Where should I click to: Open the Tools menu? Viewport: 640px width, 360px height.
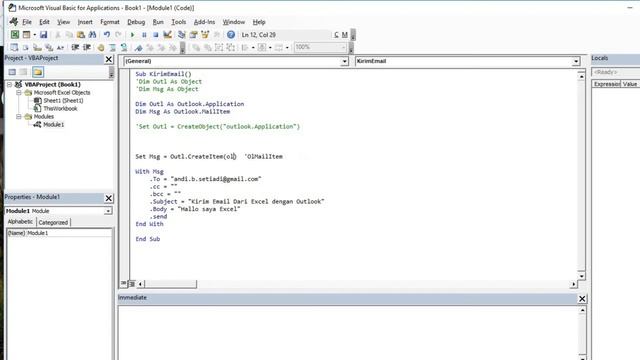(178, 22)
